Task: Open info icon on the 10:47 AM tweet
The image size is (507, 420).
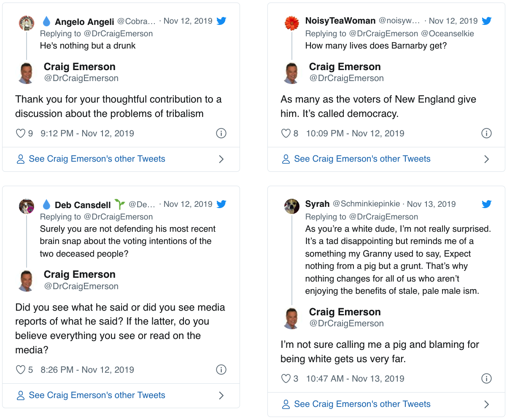Action: coord(486,378)
